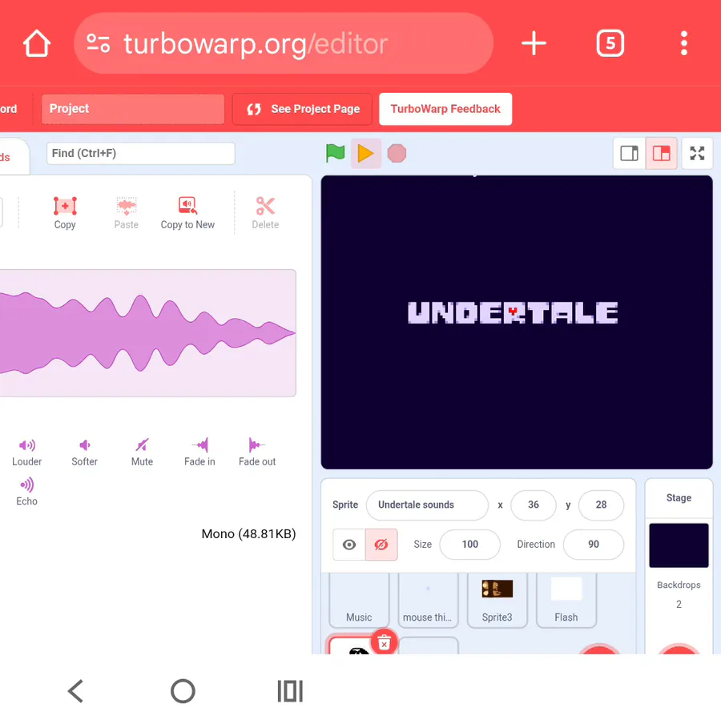Click the orange pause/resume button
721x728 pixels.
[365, 153]
